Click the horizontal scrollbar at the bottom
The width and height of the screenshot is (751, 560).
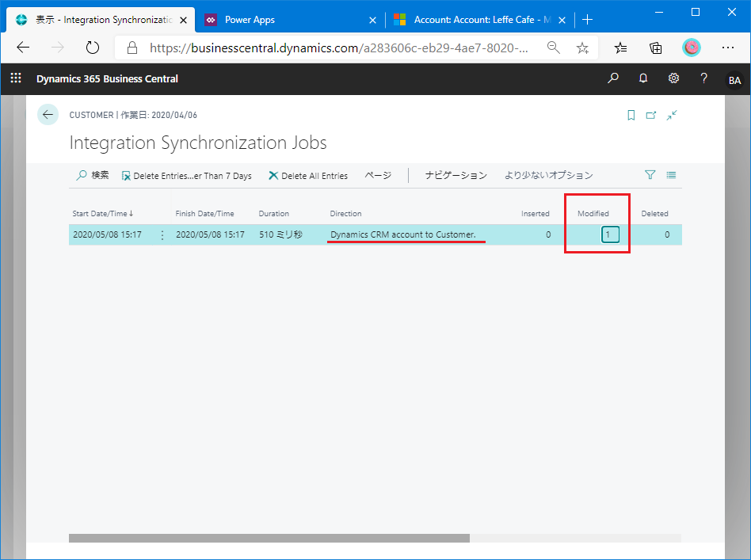(269, 538)
